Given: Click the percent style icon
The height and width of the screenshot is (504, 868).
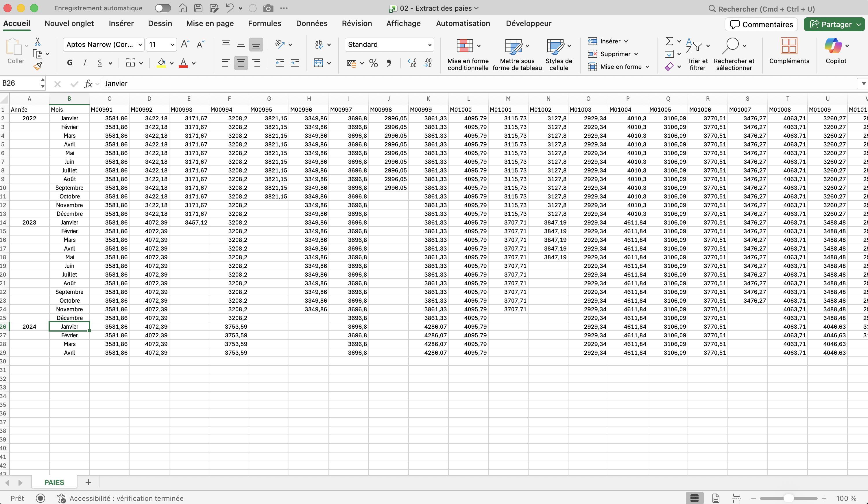Looking at the screenshot, I should point(373,63).
